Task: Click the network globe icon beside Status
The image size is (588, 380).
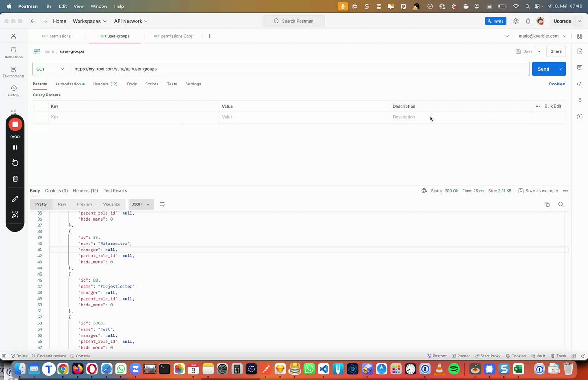Action: point(424,191)
